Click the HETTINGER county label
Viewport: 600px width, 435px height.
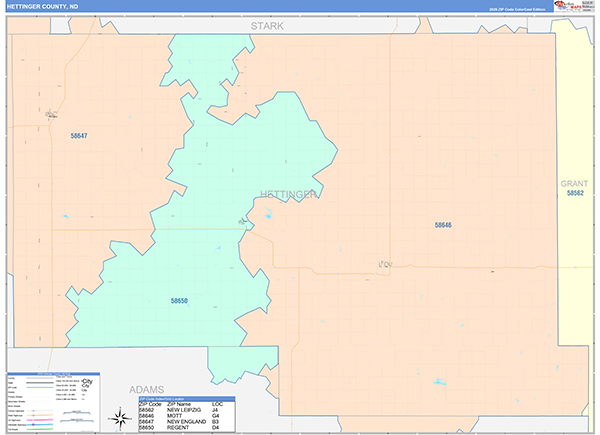(x=288, y=194)
